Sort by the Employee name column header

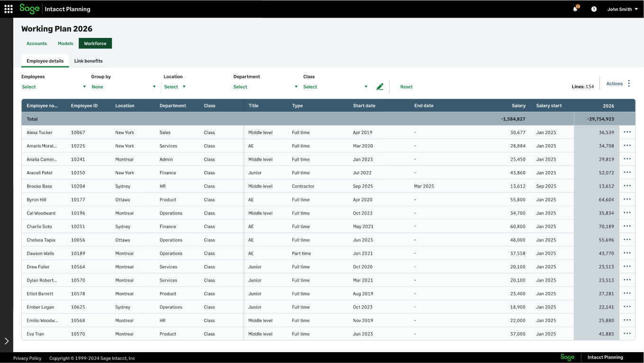43,106
